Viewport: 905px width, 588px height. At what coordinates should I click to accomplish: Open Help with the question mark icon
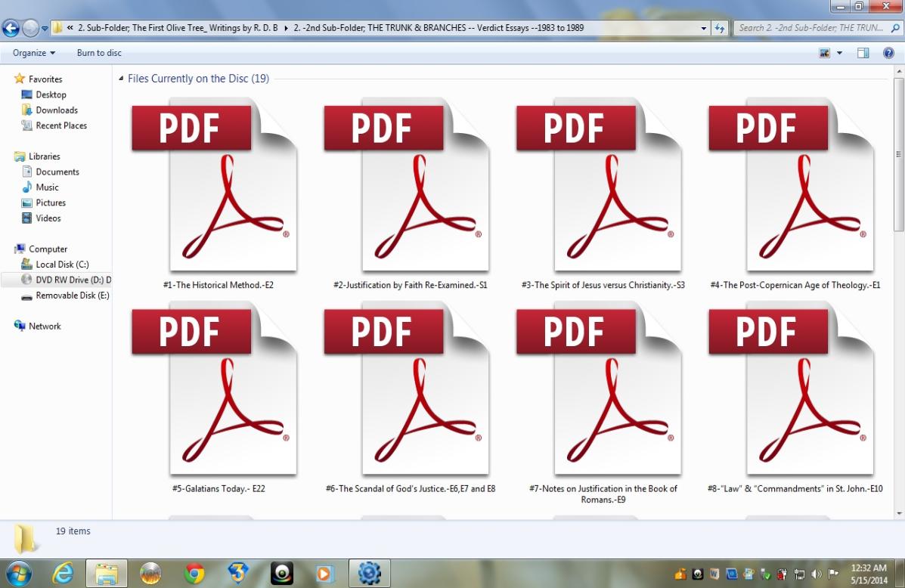pyautogui.click(x=889, y=53)
